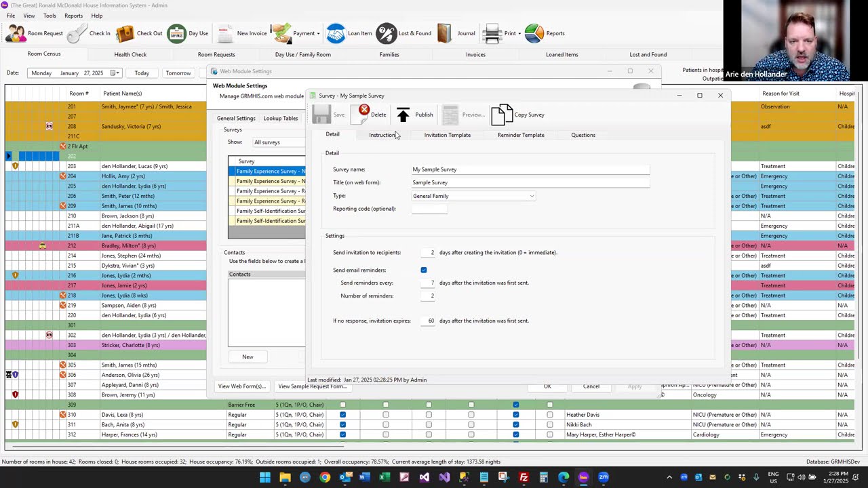The height and width of the screenshot is (488, 868).
Task: Click the Copy Survey icon
Action: tap(502, 115)
